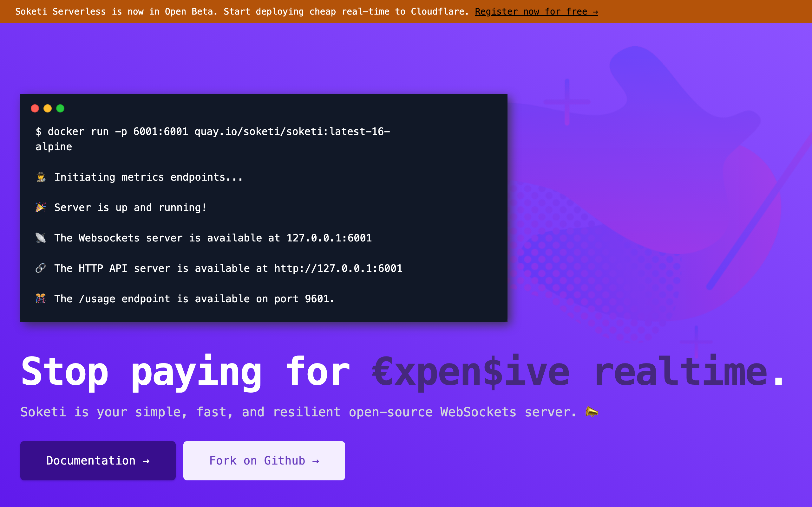Click the HTTP API server URL line
Viewport: 812px width, 507px height.
point(228,268)
